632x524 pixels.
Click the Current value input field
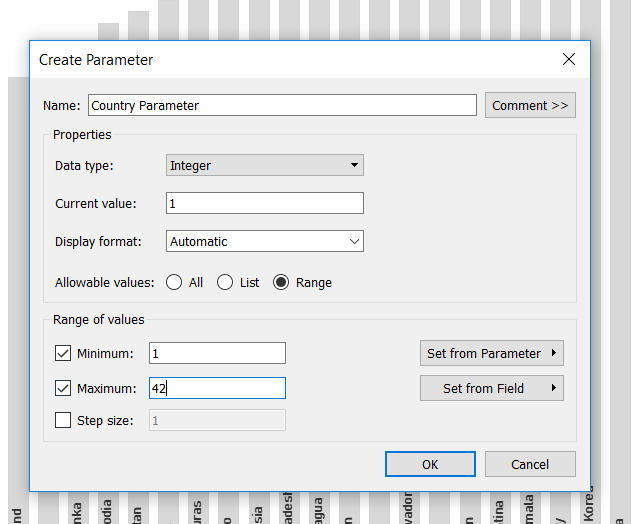click(x=264, y=203)
